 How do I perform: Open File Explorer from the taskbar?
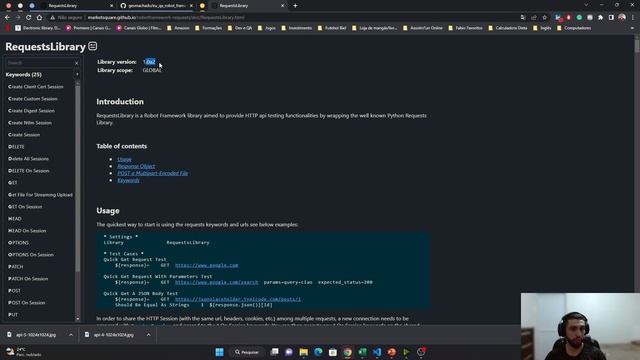pyautogui.click(x=304, y=352)
